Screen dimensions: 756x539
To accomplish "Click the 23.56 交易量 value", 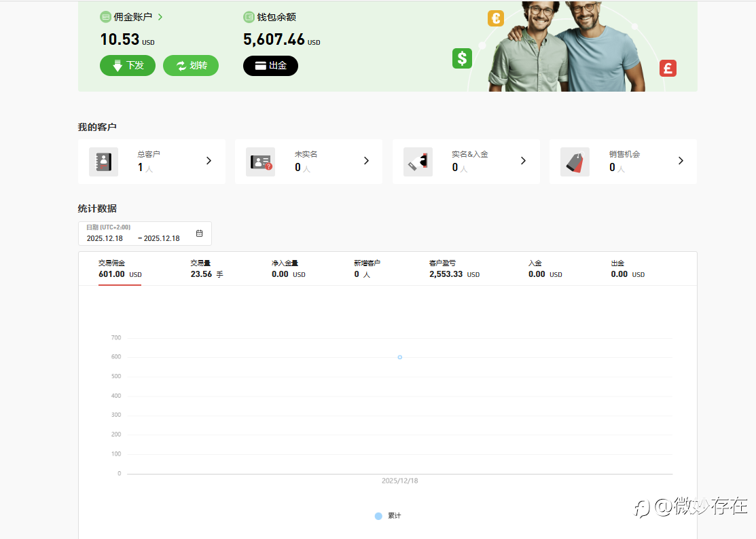I will (201, 274).
